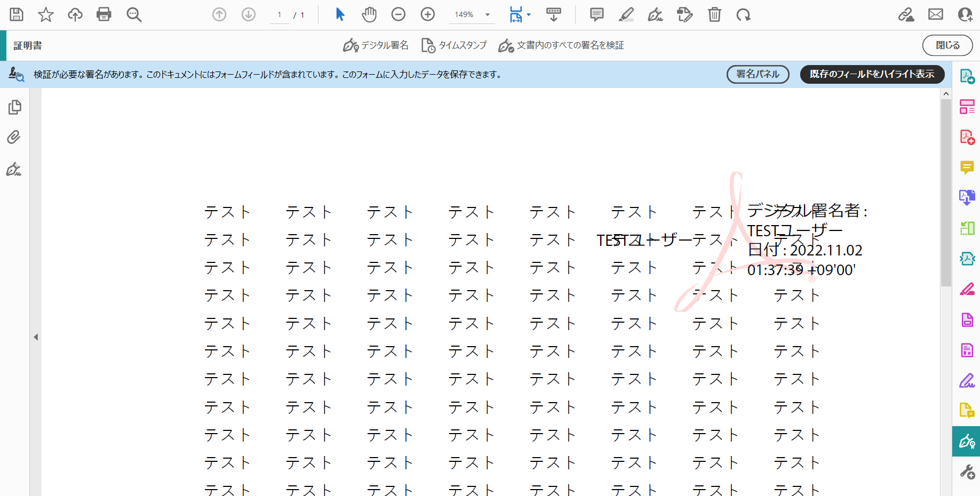Toggle 既存のフィールドをハイライト表示
Image resolution: width=980 pixels, height=496 pixels.
point(872,74)
